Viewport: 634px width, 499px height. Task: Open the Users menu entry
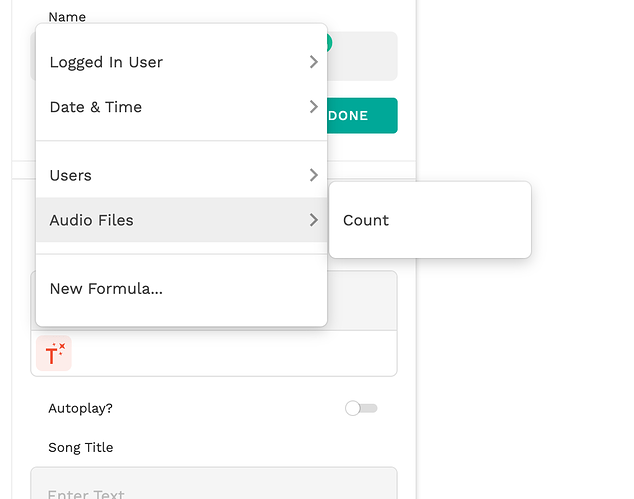(x=71, y=175)
